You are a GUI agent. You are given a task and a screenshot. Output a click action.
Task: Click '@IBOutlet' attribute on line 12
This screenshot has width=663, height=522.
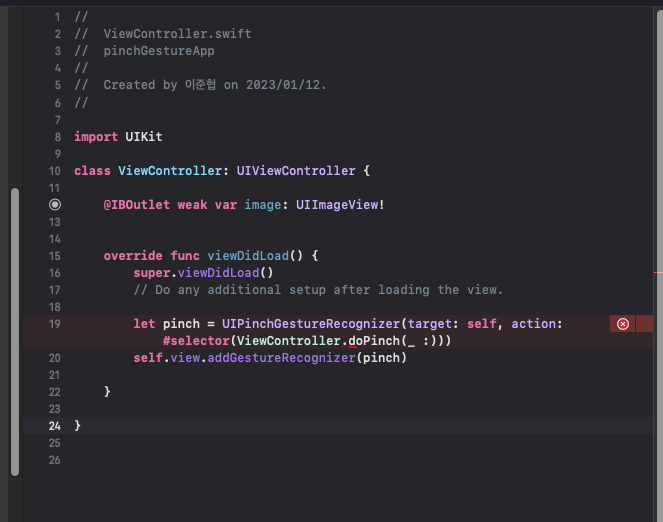pos(137,205)
